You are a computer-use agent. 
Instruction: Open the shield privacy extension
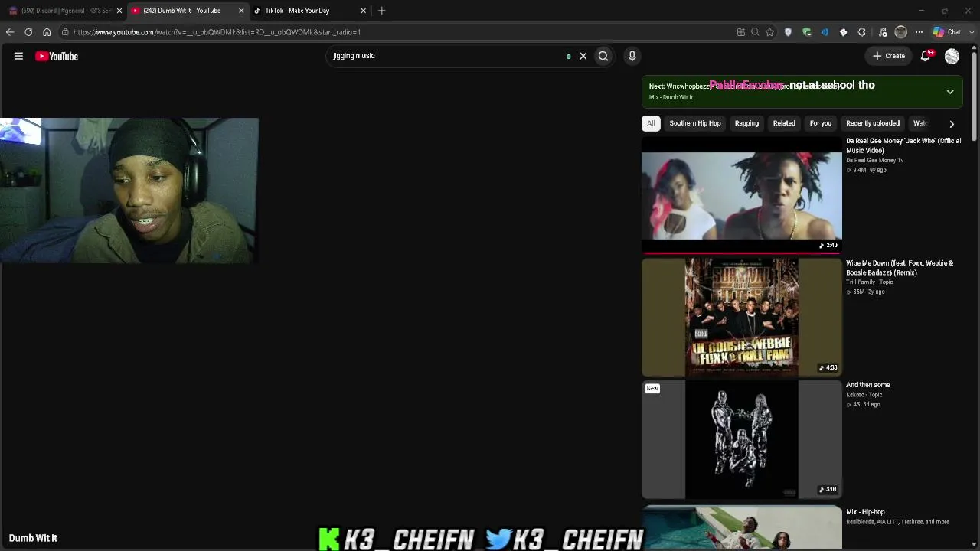[788, 32]
